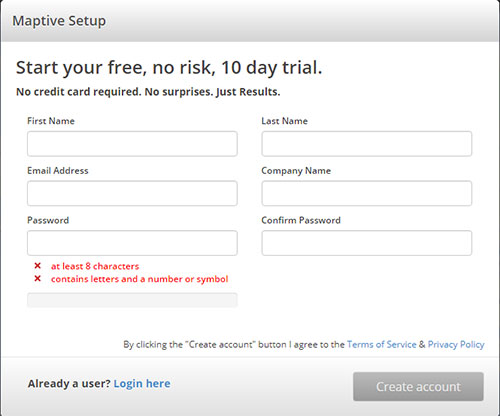Click the password strength meter bar
Screen dimensions: 500x416
(132, 300)
